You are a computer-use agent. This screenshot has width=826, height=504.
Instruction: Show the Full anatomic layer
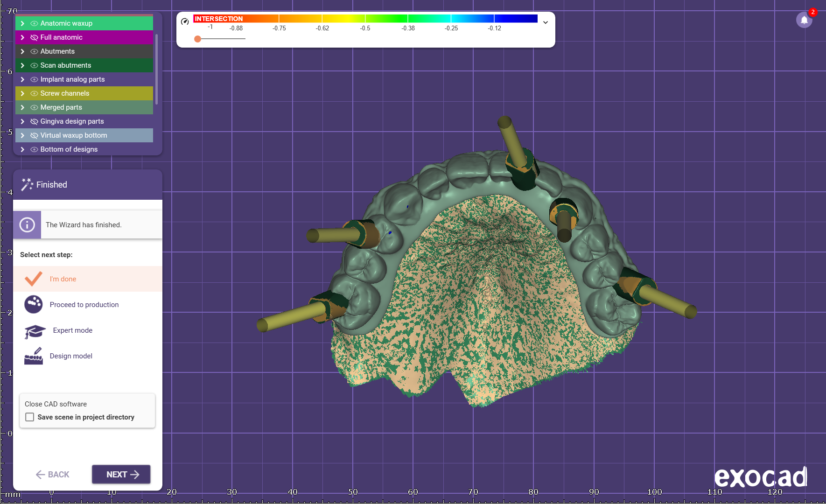[34, 37]
